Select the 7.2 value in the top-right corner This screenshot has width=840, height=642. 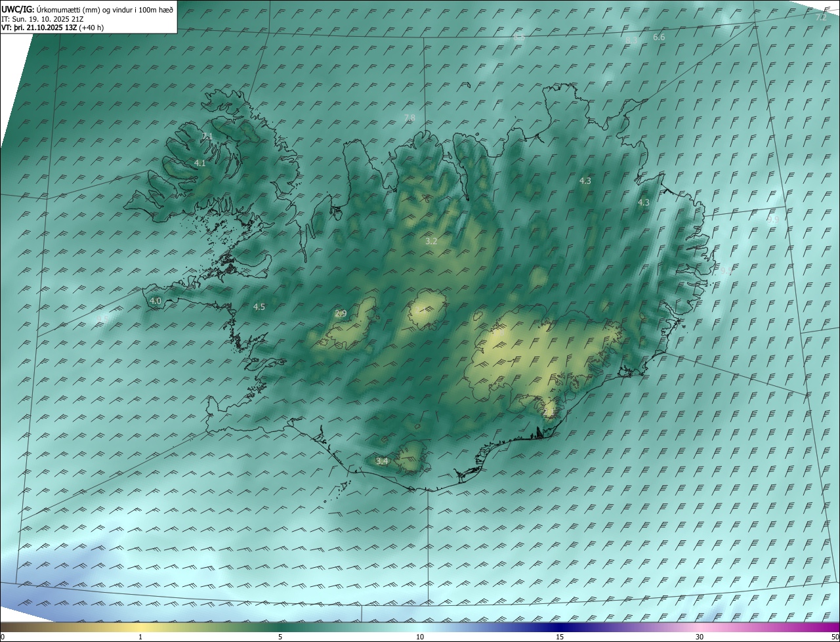[821, 17]
